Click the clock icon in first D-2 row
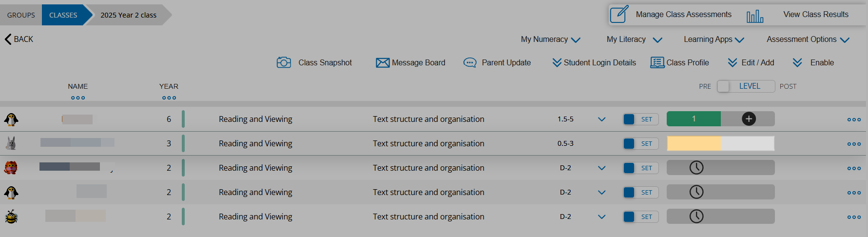This screenshot has height=237, width=868. point(696,168)
